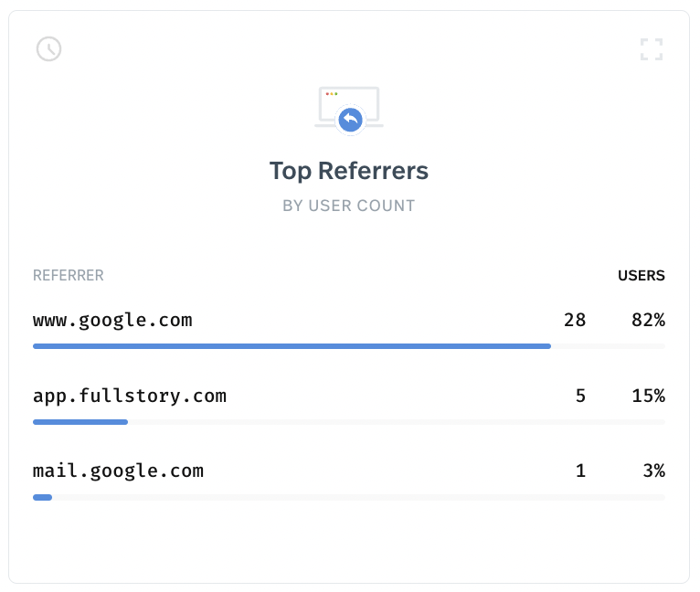The image size is (700, 592).
Task: Open the mail.google.com referrer row
Action: tap(349, 481)
